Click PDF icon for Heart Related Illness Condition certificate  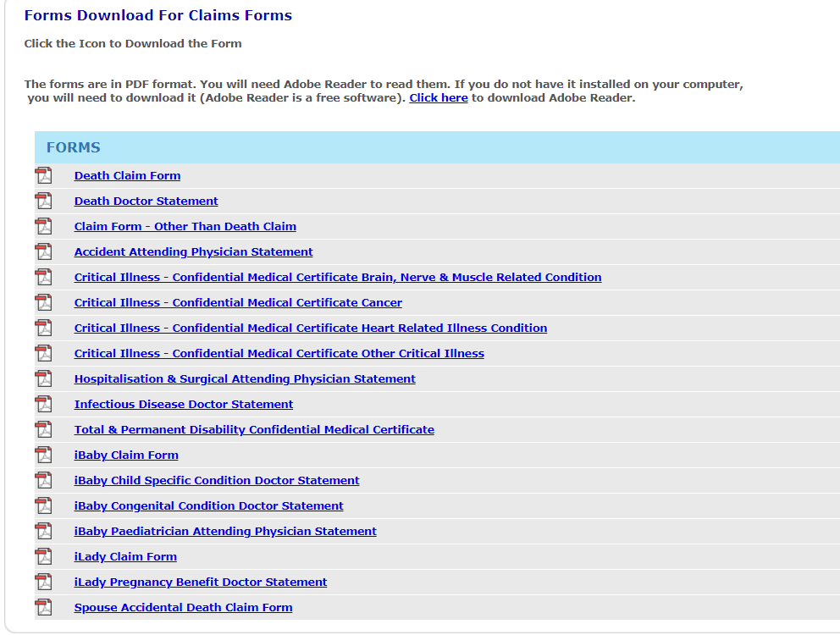click(44, 328)
